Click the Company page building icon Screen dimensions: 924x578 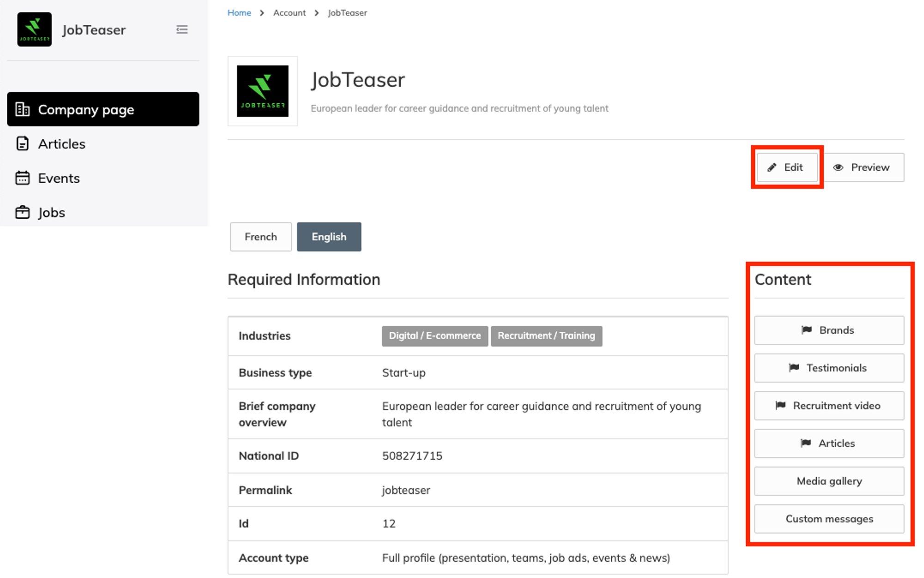click(22, 109)
